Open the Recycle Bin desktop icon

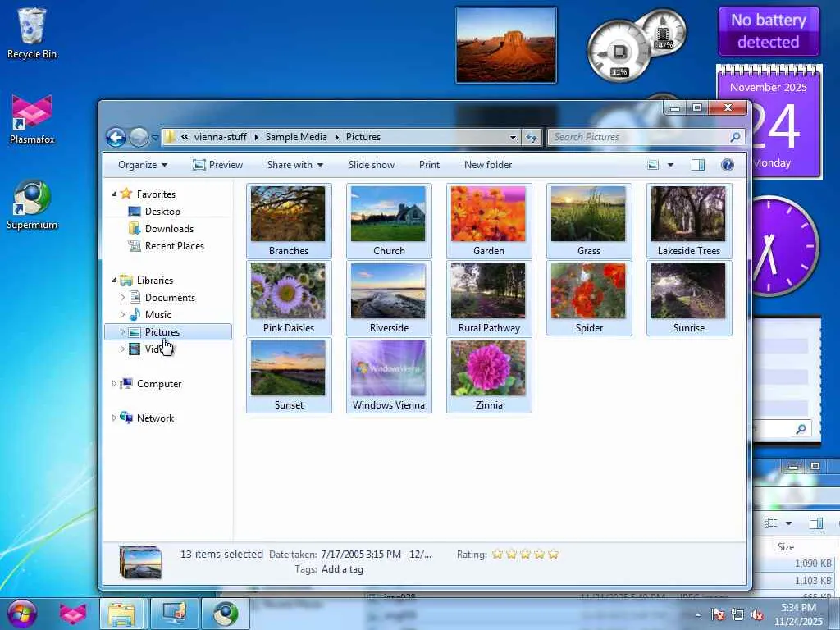[x=32, y=34]
